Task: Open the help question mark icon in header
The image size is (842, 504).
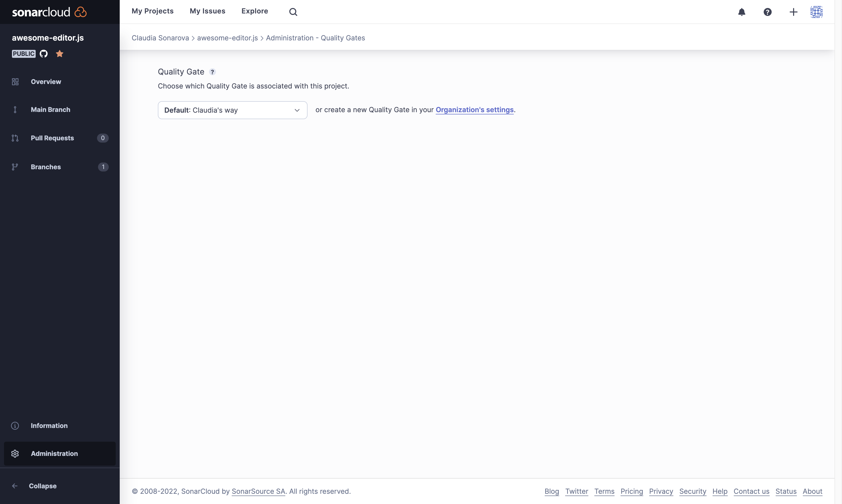Action: (768, 12)
